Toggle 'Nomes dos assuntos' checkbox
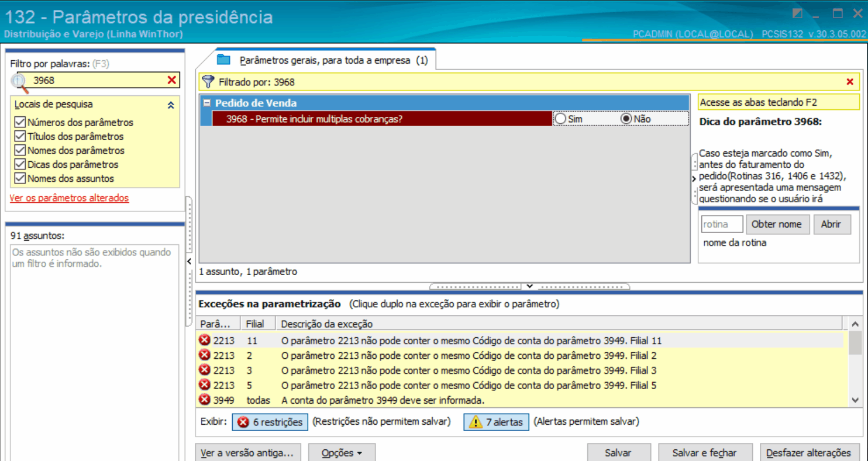The image size is (868, 461). [x=20, y=179]
